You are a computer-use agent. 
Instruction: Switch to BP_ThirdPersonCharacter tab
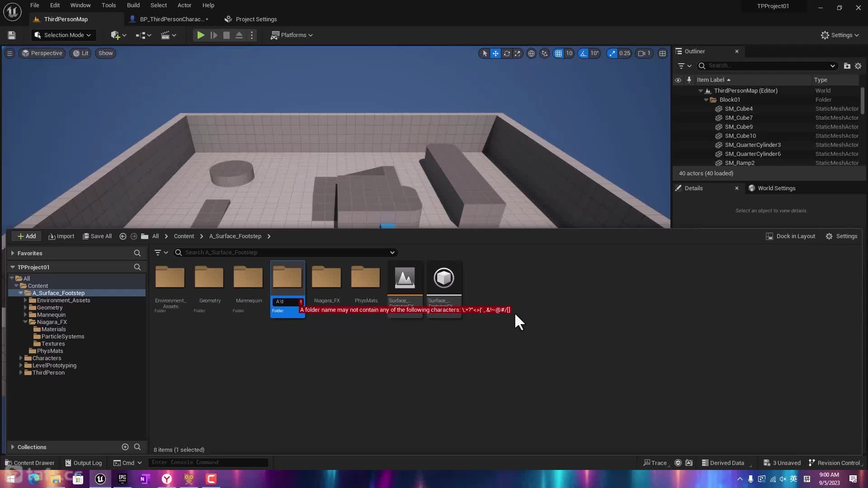169,19
